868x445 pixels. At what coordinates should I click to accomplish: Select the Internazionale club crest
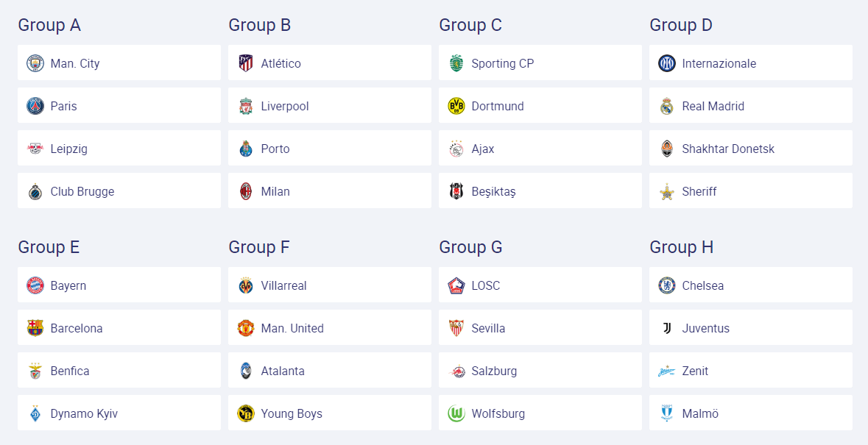[666, 63]
